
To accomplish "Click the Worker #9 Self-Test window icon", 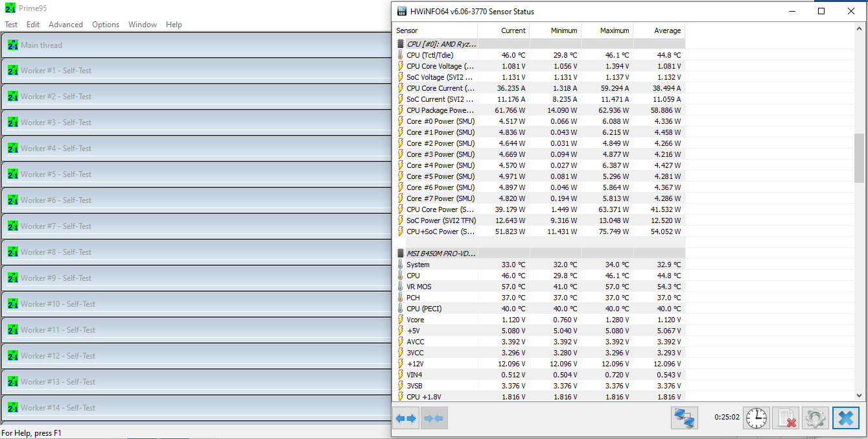I will pyautogui.click(x=13, y=278).
